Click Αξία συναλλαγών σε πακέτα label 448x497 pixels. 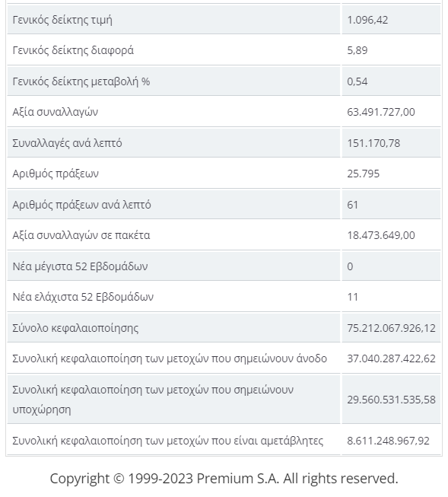[x=81, y=235]
